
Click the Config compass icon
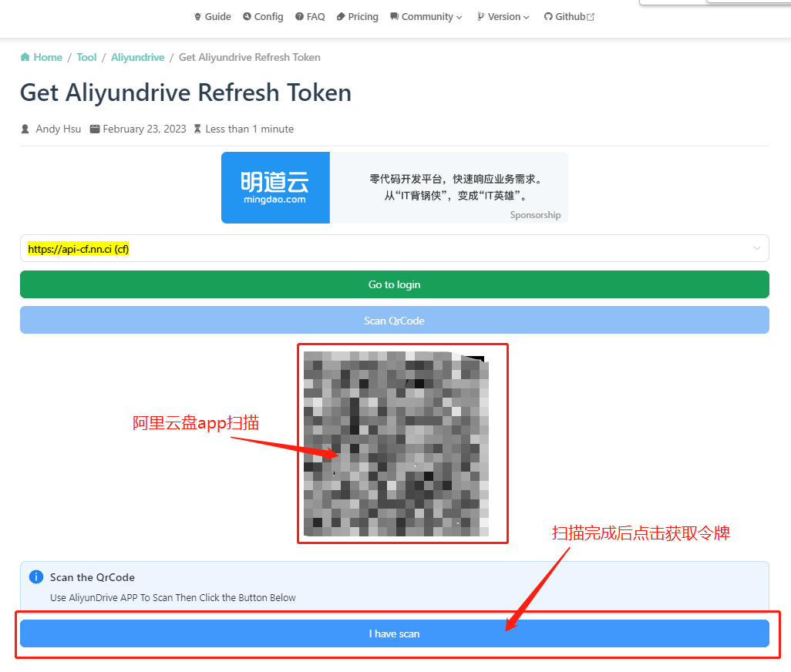247,17
